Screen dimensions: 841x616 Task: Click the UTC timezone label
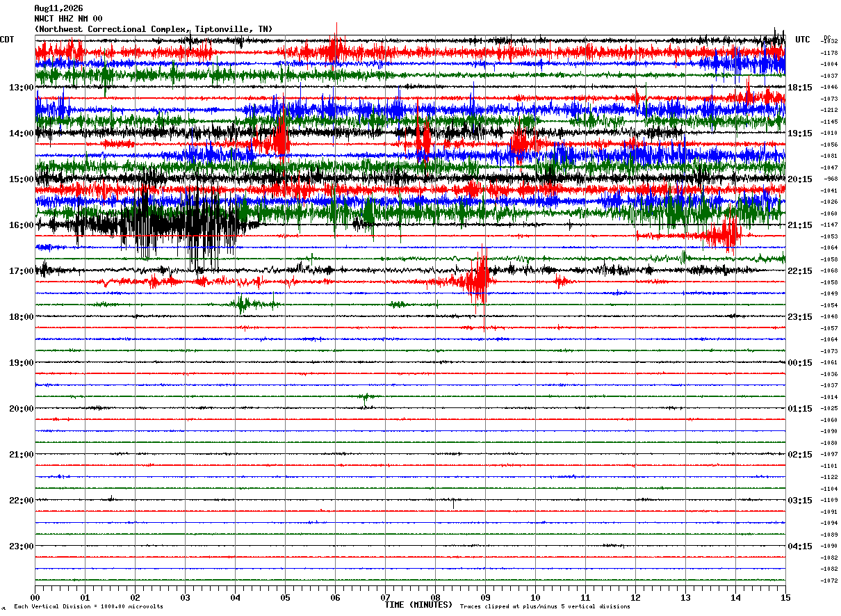[x=803, y=40]
